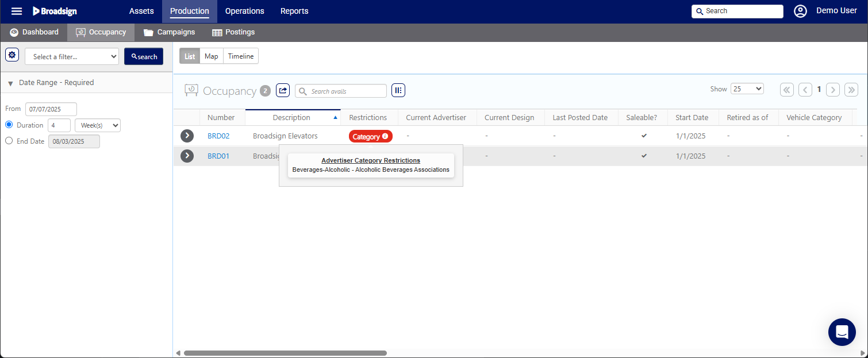Image resolution: width=868 pixels, height=358 pixels.
Task: Collapse the Date Range section
Action: pos(10,83)
